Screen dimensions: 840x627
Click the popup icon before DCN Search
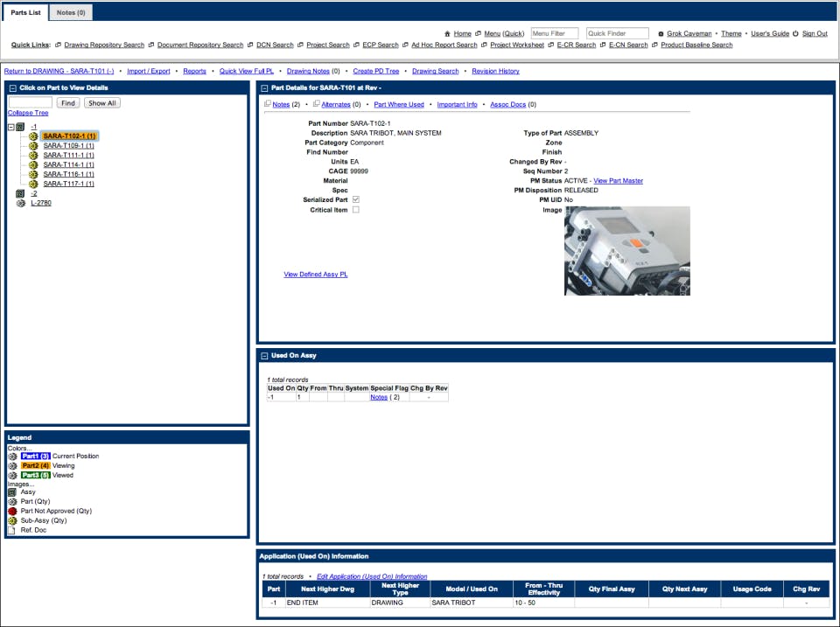click(x=250, y=45)
